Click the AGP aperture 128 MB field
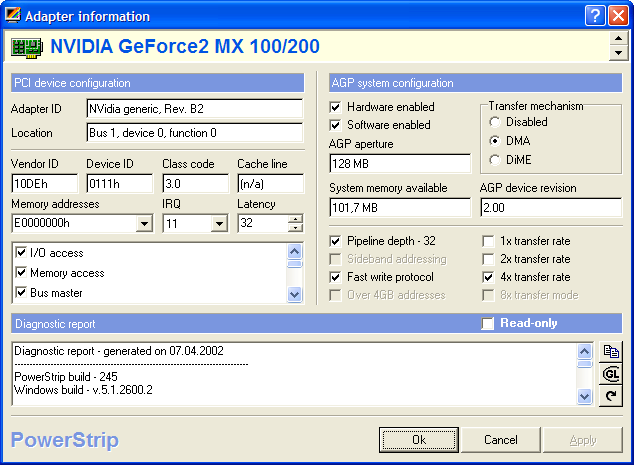 pos(400,163)
